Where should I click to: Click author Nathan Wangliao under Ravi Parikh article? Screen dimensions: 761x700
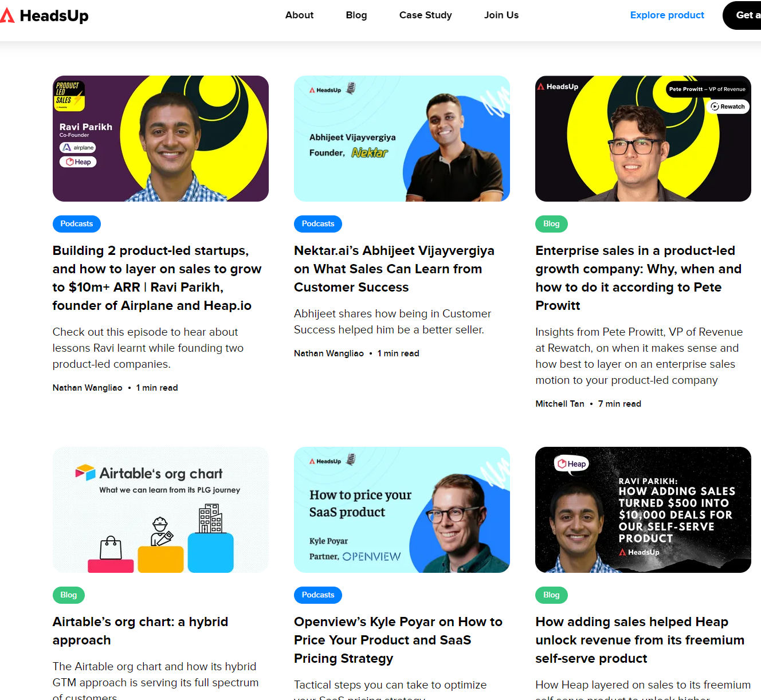pos(88,388)
